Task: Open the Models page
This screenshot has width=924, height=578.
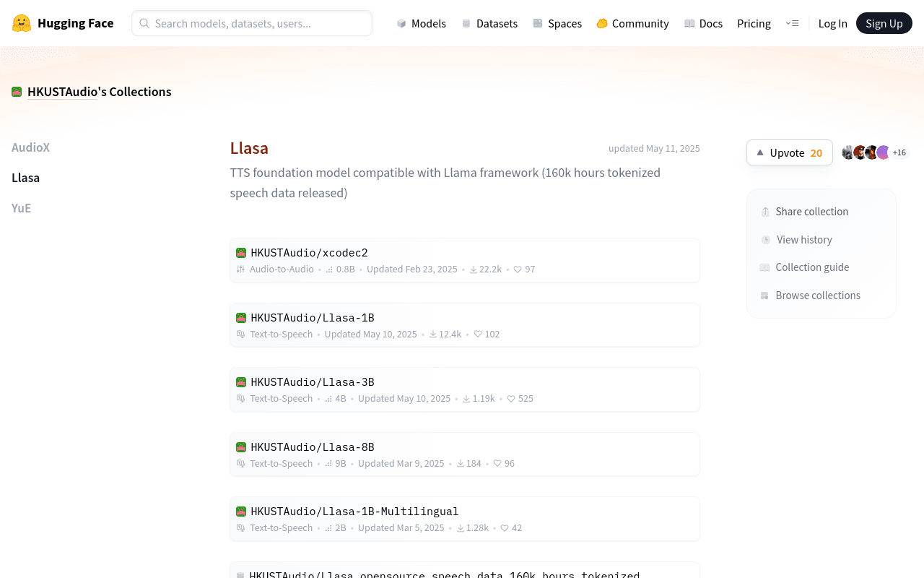Action: click(422, 23)
